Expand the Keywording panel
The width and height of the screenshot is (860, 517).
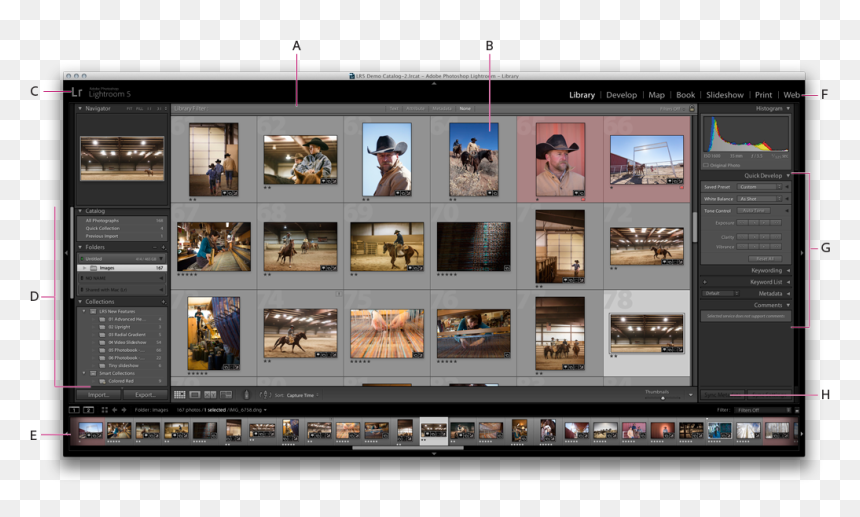pos(788,270)
